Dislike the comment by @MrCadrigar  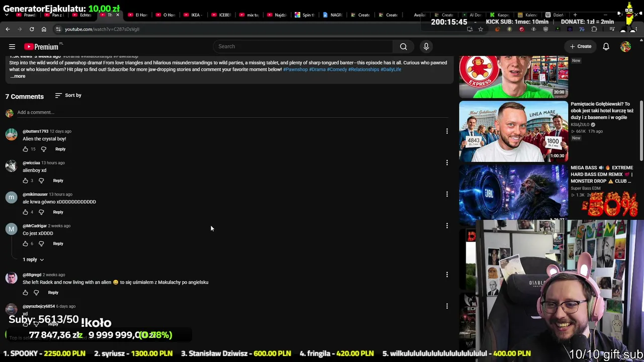[x=41, y=244]
